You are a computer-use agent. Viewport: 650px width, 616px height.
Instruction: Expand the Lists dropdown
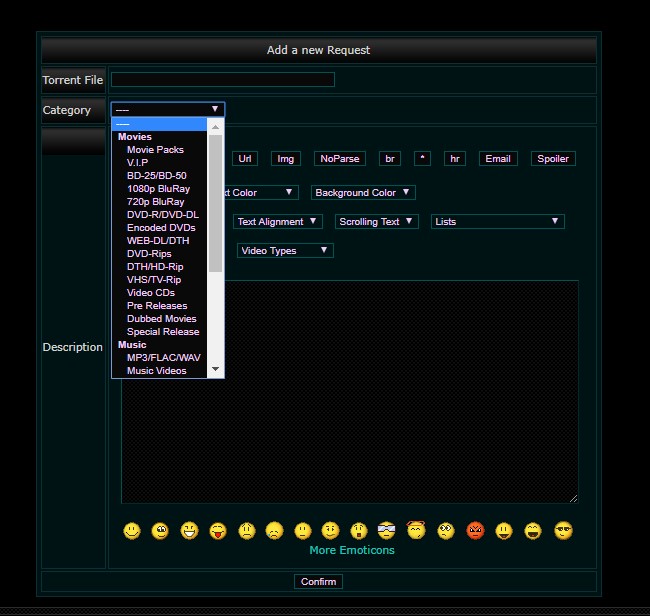498,222
